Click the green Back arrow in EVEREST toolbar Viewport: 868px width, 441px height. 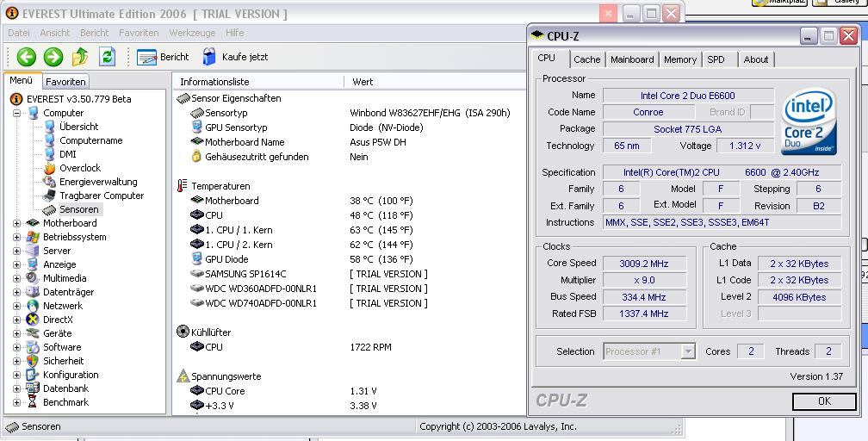26,57
